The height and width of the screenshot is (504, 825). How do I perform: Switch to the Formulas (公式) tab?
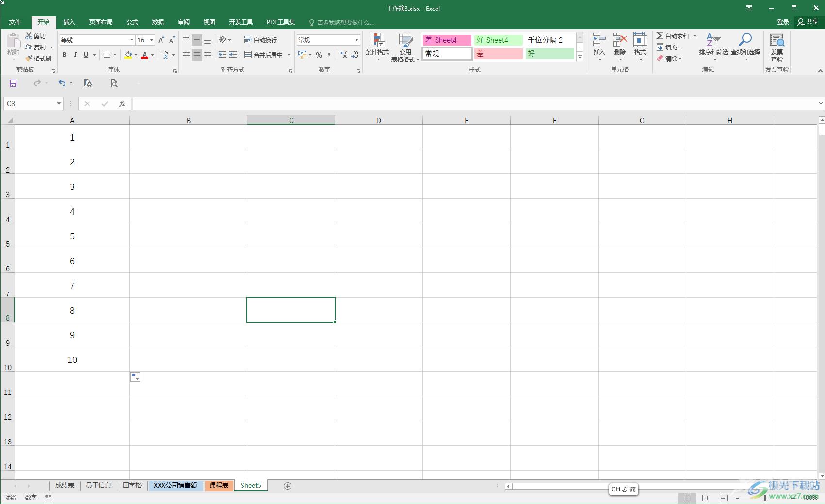click(132, 22)
